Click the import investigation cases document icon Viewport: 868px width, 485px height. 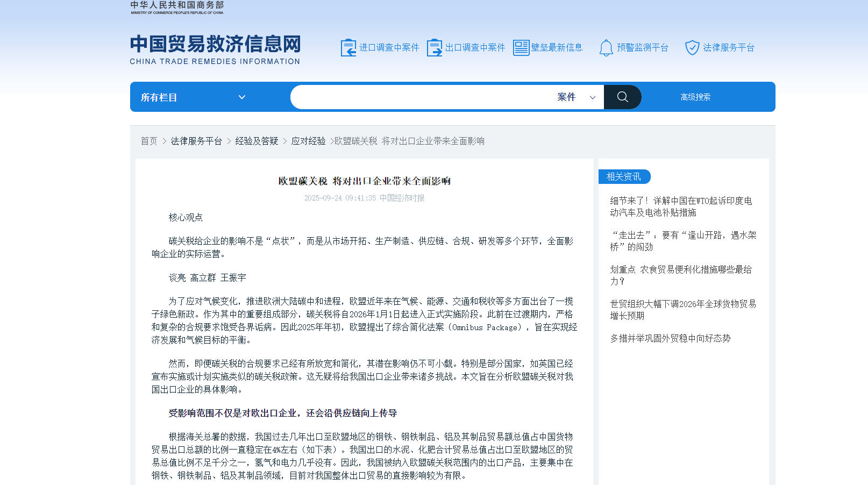coord(348,48)
